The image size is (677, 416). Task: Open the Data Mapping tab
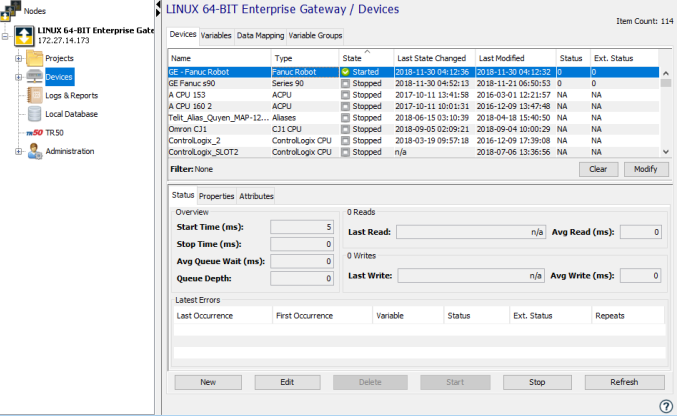click(259, 35)
